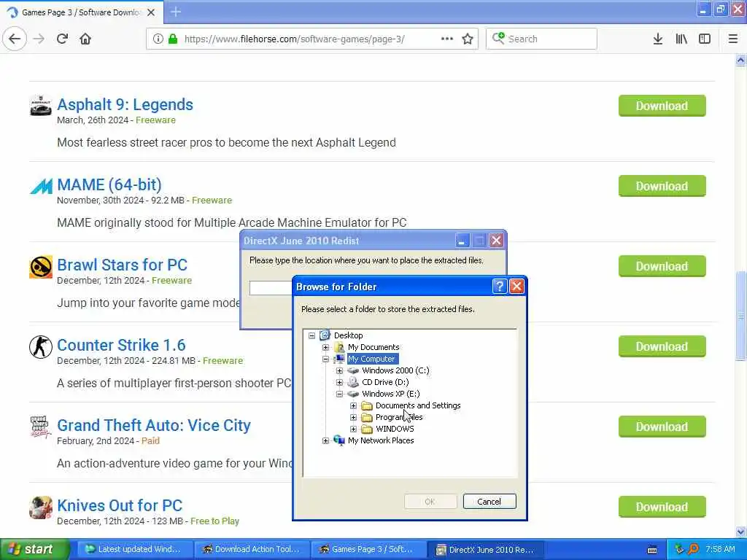Click the page vertical scrollbar thumb
Viewport: 747px width, 560px height.
coord(741,316)
